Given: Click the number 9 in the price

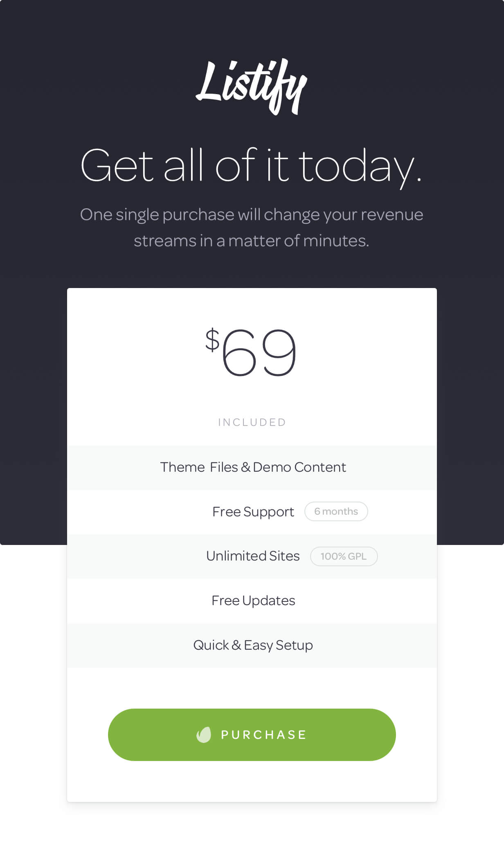Looking at the screenshot, I should (279, 352).
